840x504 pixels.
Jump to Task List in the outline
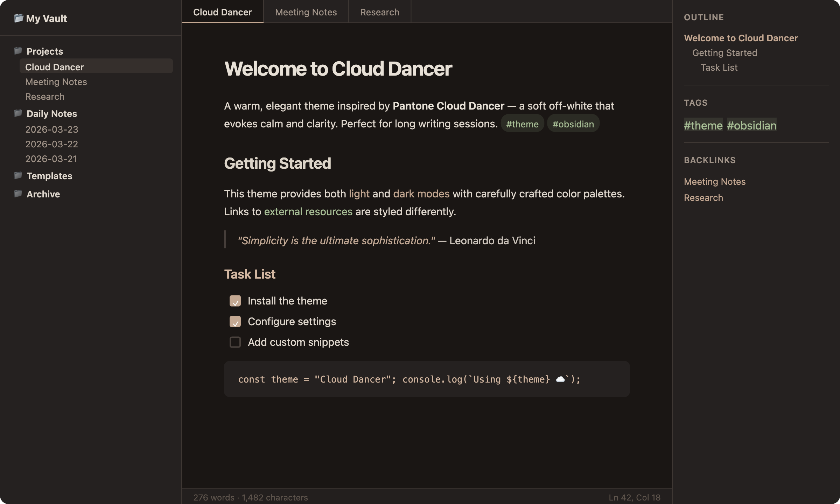coord(719,68)
